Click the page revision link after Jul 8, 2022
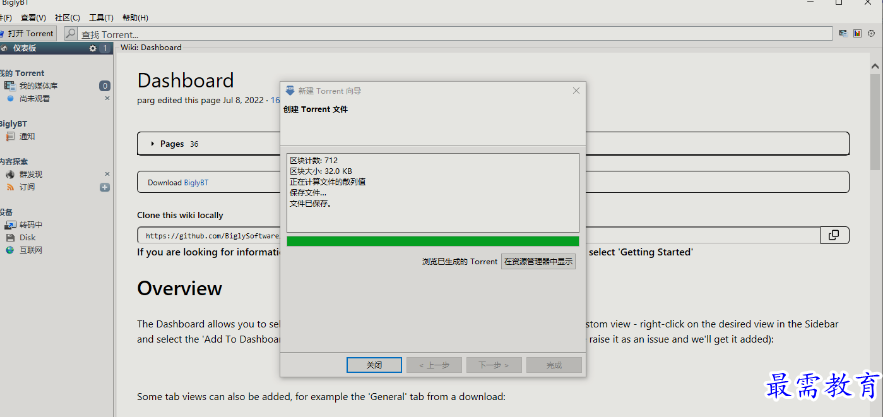The image size is (888, 417). (x=275, y=100)
